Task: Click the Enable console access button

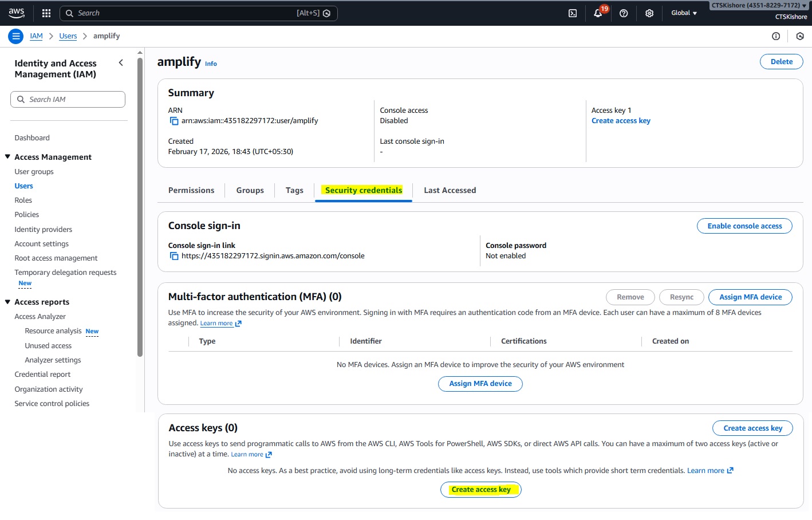Action: pyautogui.click(x=744, y=226)
